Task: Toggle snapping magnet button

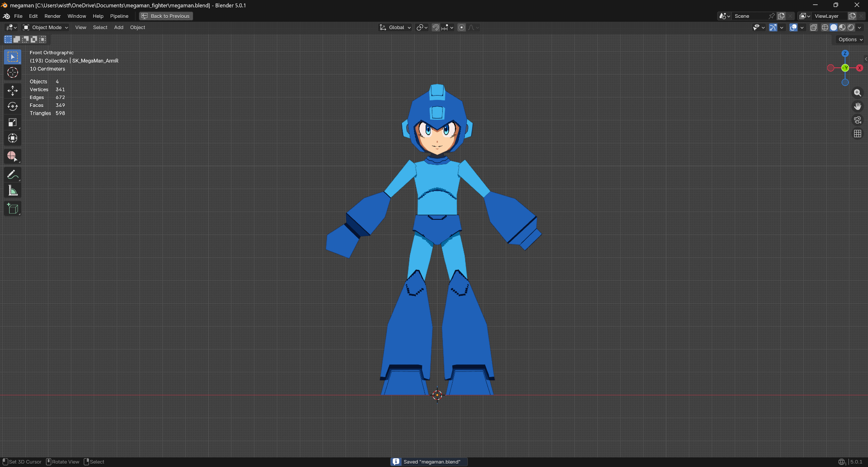Action: [x=436, y=27]
